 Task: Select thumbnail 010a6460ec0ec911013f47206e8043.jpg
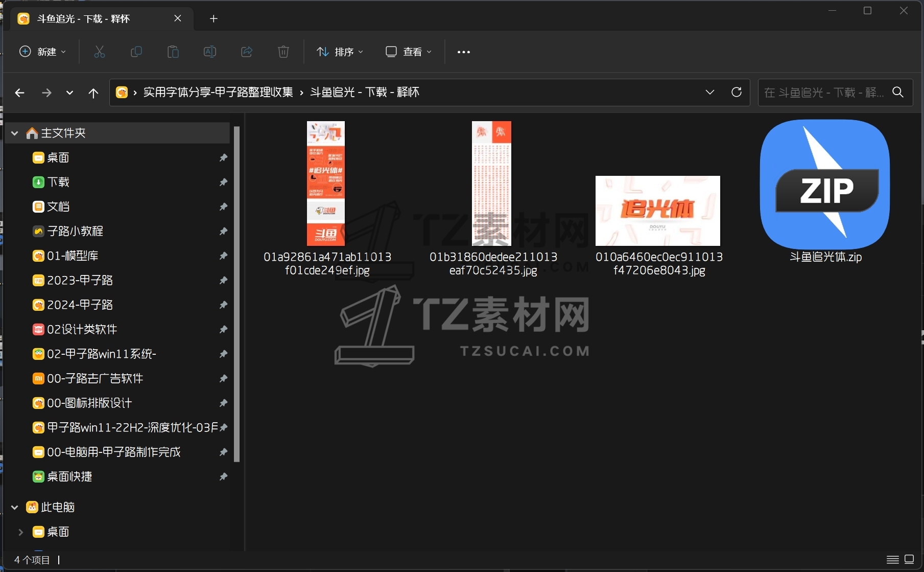coord(658,211)
